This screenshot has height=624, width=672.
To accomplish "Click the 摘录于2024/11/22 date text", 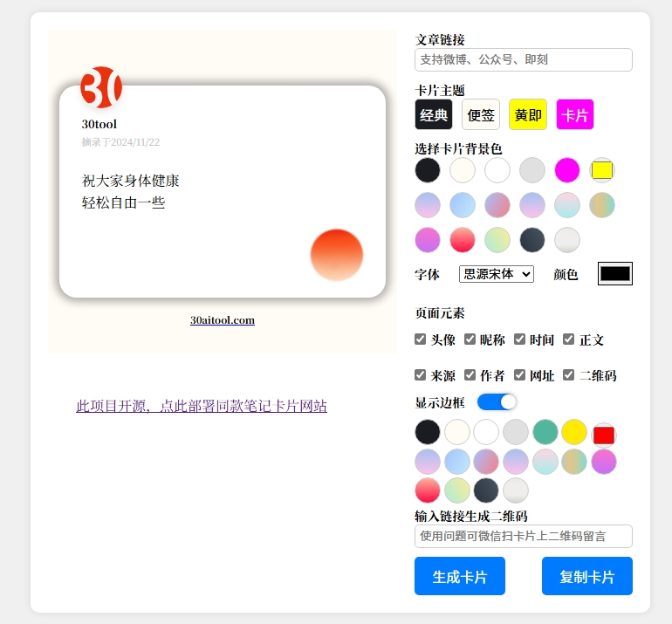I will (x=120, y=142).
